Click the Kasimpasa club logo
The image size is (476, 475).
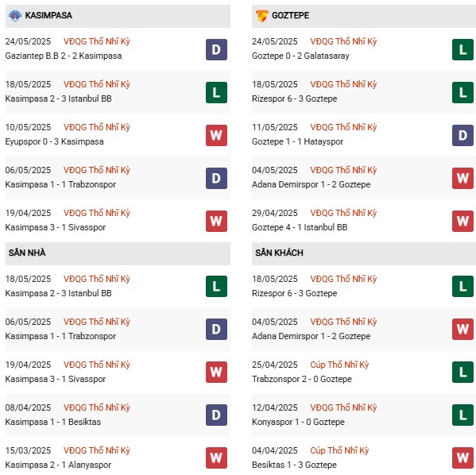click(15, 15)
